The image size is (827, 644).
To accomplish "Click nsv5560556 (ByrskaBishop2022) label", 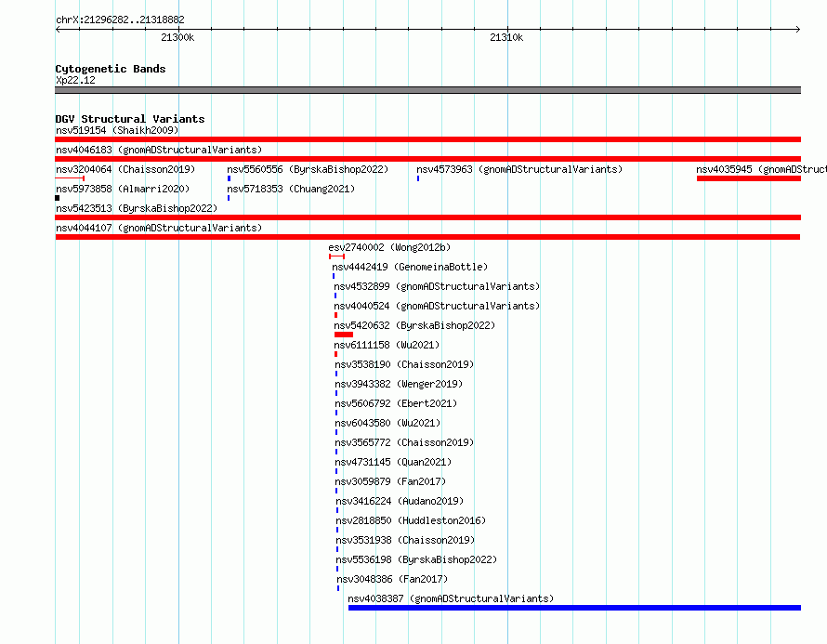I will pos(308,169).
